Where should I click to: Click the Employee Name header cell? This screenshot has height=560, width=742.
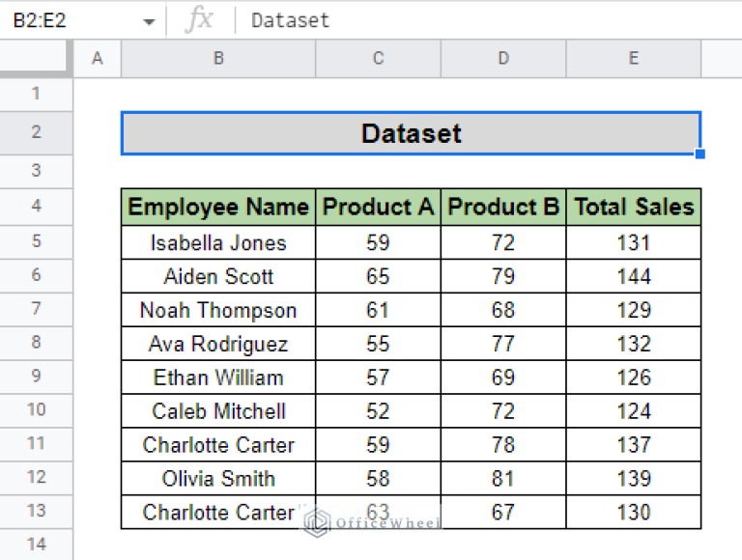218,207
